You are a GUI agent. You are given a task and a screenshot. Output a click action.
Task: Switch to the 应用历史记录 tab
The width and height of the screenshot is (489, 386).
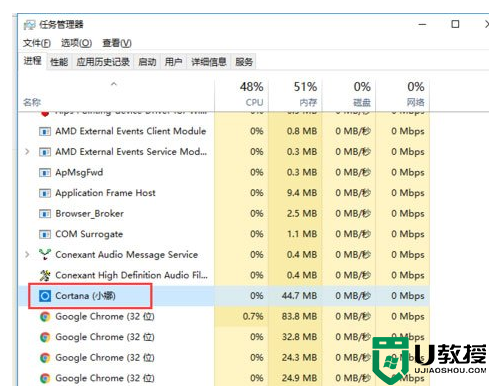coord(103,62)
